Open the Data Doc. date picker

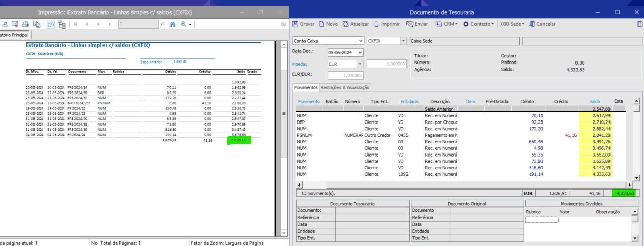[360, 52]
